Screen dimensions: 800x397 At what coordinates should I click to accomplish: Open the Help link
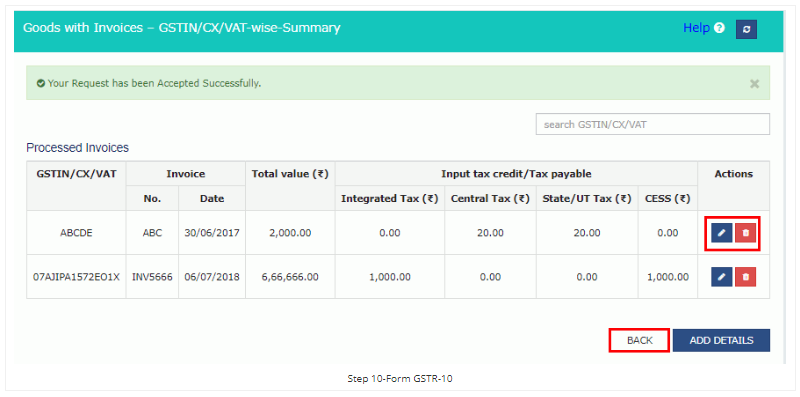click(x=696, y=28)
